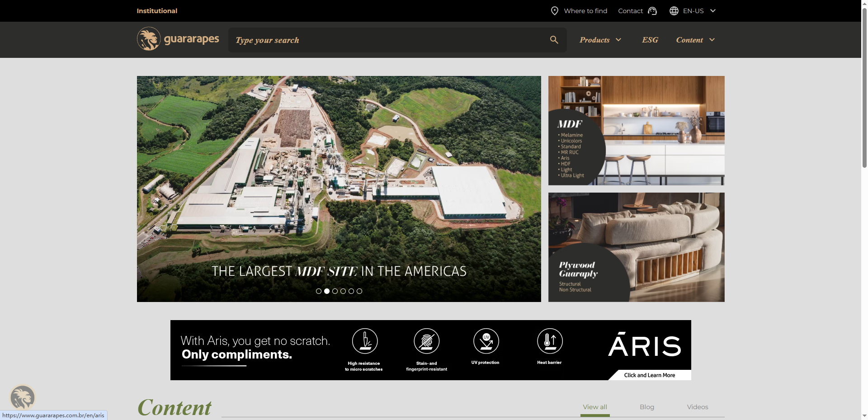868x420 pixels.
Task: Click the Guararapes lion logo in header
Action: [x=149, y=39]
